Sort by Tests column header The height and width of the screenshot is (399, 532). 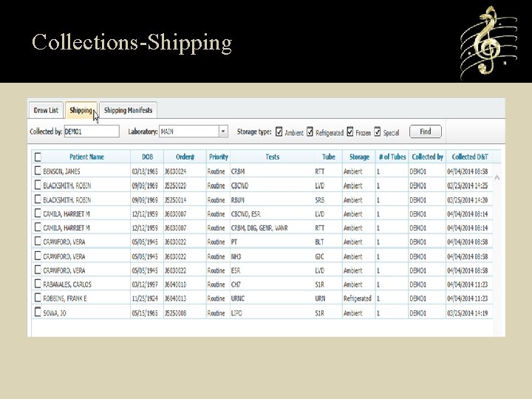pos(272,157)
